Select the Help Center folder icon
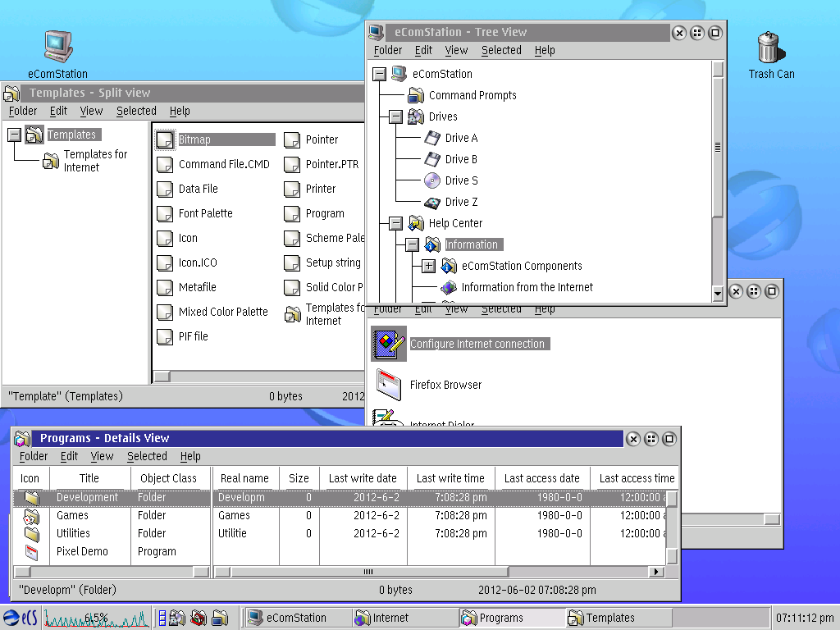The height and width of the screenshot is (630, 840). pos(416,223)
